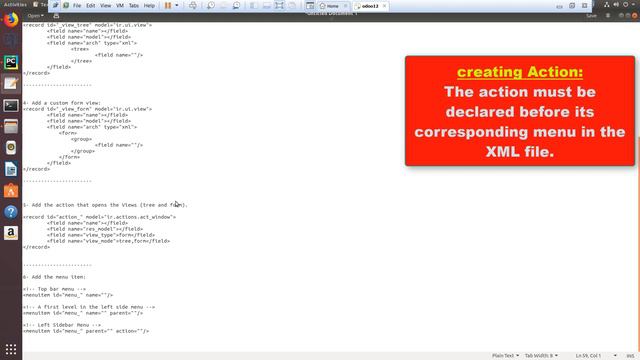Click the Save button in gedit
The height and width of the screenshot is (360, 640).
coord(591,16)
